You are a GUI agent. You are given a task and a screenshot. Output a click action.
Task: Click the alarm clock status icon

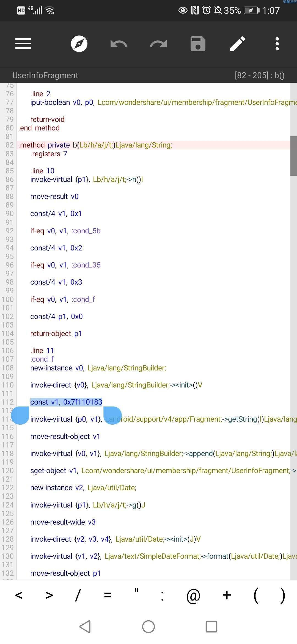(x=207, y=10)
